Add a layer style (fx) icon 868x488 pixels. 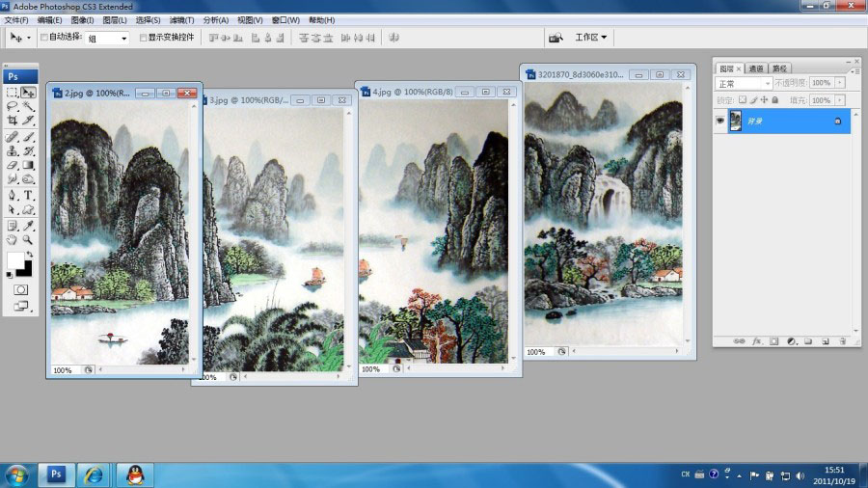757,341
